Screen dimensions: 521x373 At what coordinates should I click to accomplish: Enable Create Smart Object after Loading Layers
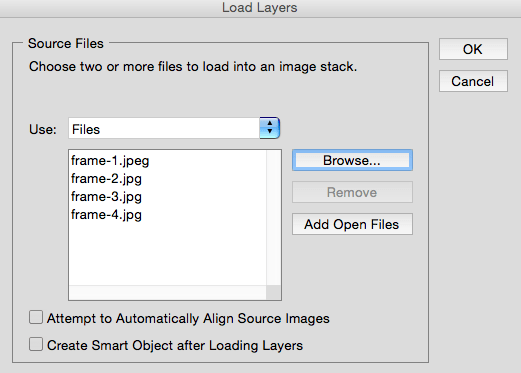[x=36, y=344]
